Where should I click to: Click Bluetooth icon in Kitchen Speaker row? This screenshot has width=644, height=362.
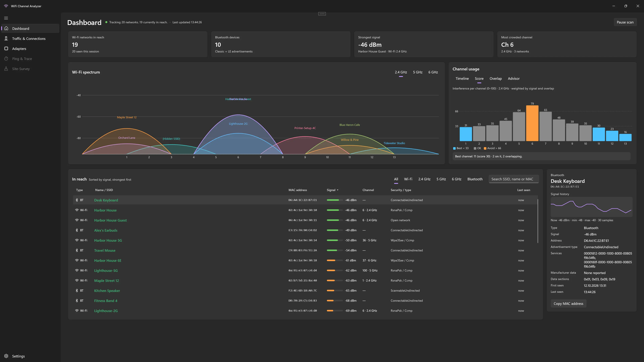[x=77, y=291]
